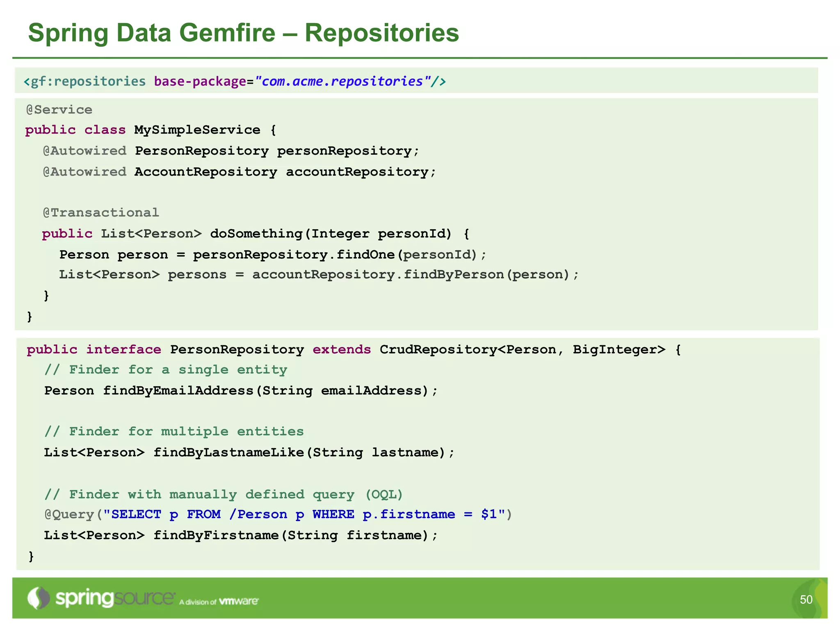Click the 'springsource' wordmark in footer
840x630 pixels.
click(115, 599)
